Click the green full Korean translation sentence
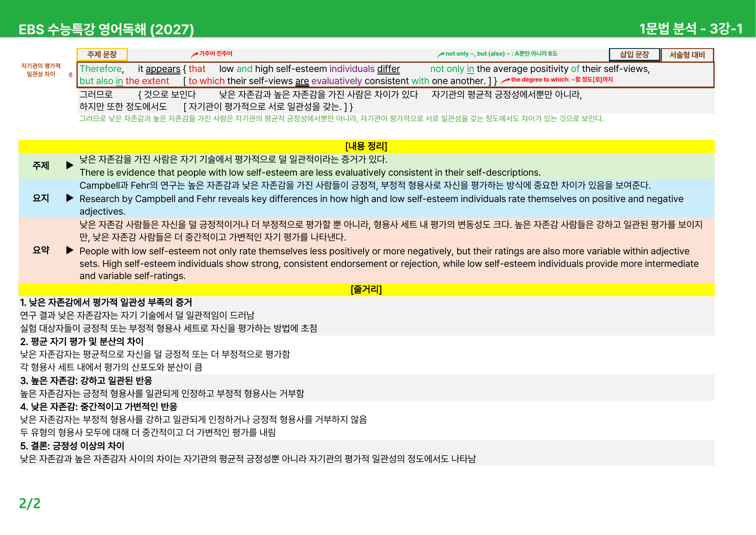756x535 pixels. [x=341, y=119]
